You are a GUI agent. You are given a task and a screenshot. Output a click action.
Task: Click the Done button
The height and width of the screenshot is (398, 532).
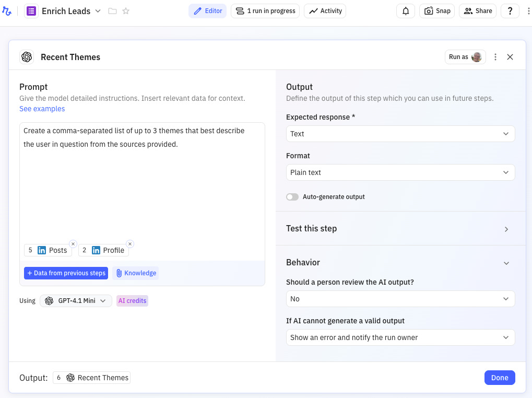[499, 378]
